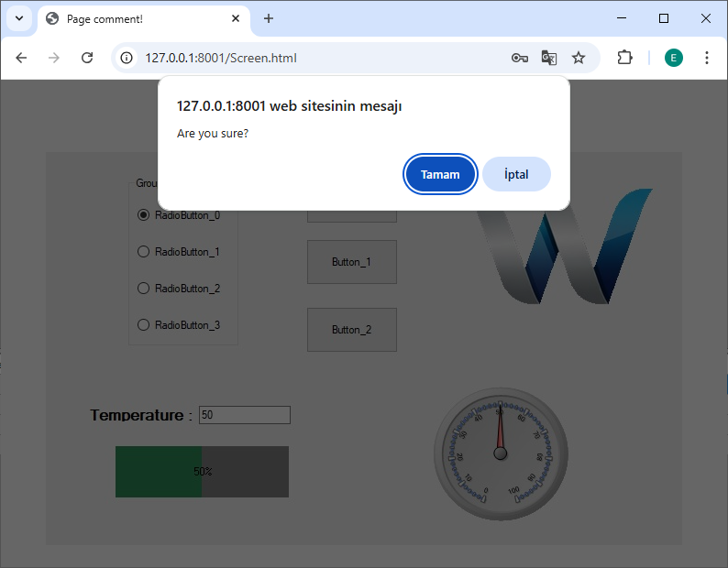Select RadioButton_2 option
The image size is (728, 568).
pyautogui.click(x=143, y=289)
